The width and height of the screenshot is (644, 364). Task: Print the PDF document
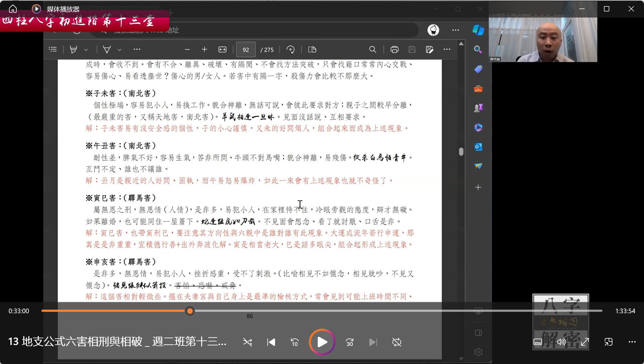point(394,49)
